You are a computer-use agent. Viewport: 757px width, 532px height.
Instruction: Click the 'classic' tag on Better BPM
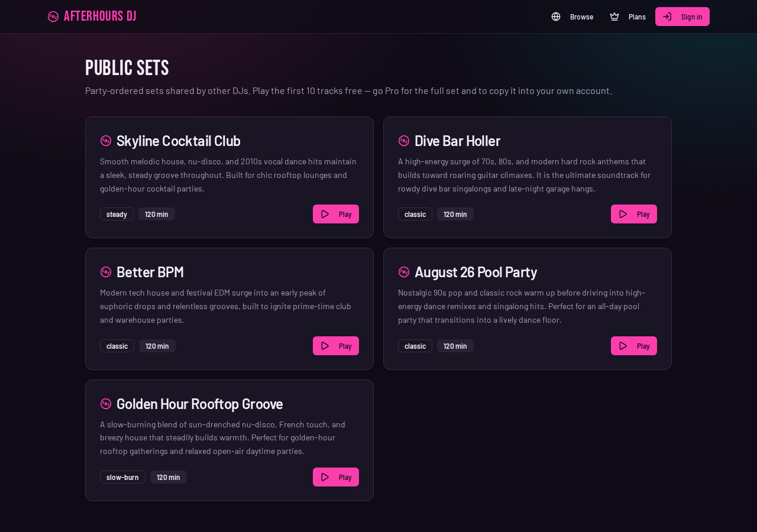[x=117, y=346]
